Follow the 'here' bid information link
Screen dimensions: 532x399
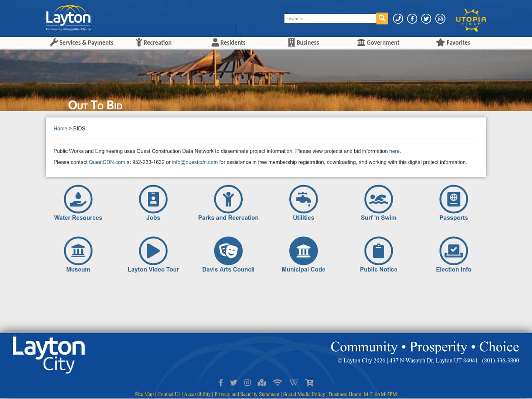click(394, 151)
